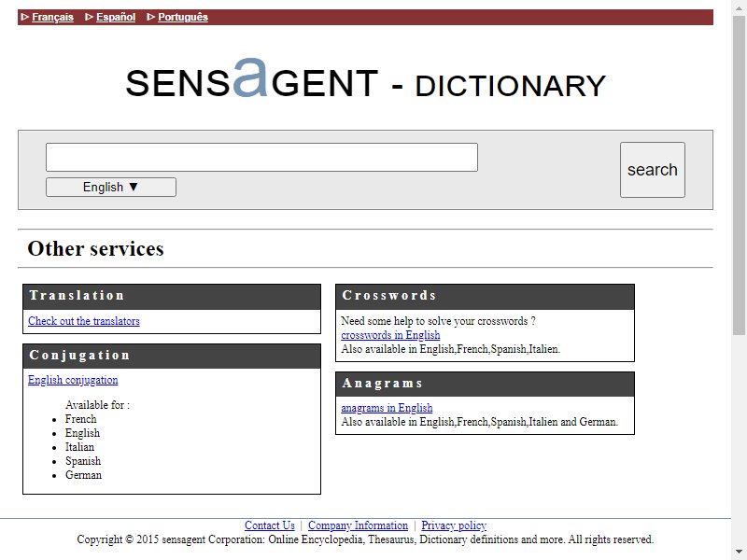Click the Sensagent Dictionary logo
747x560 pixels.
[x=365, y=79]
